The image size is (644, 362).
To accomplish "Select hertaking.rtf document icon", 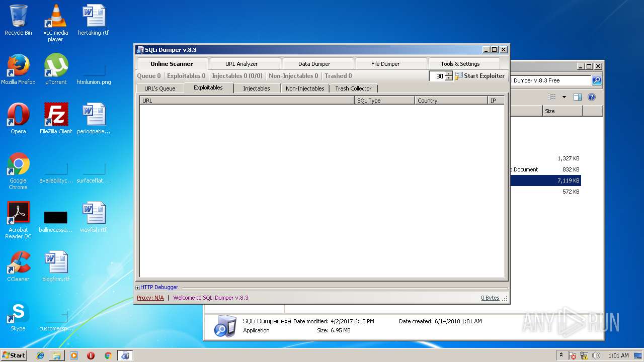I will point(94,20).
